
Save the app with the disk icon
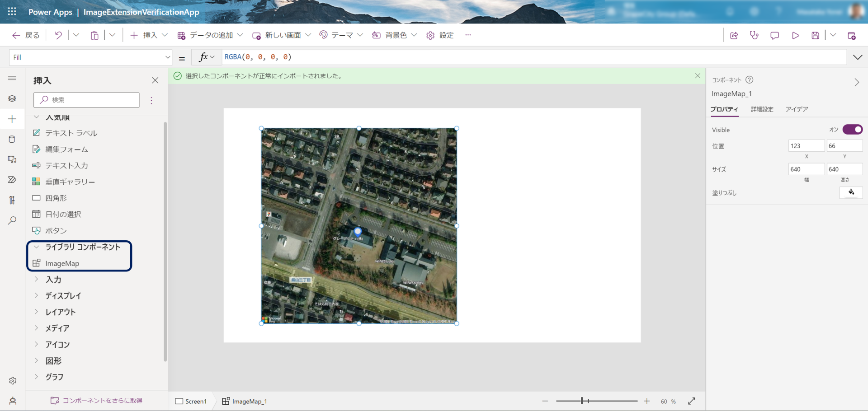pos(816,35)
